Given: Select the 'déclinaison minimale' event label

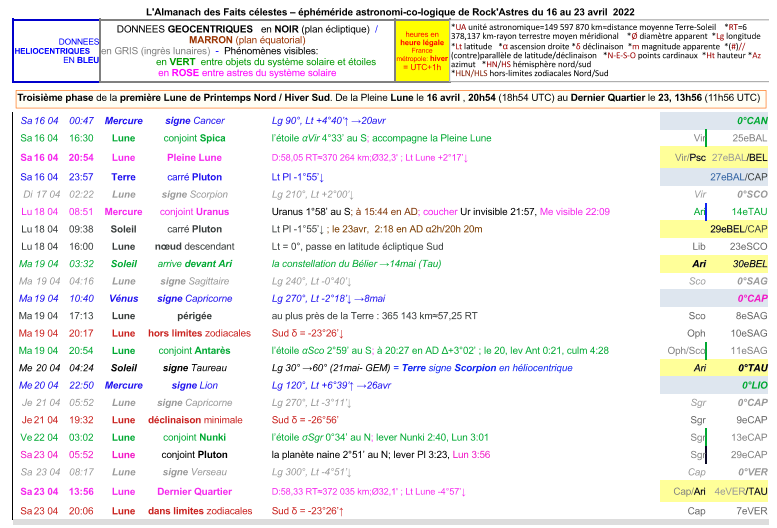Looking at the screenshot, I should tap(196, 420).
